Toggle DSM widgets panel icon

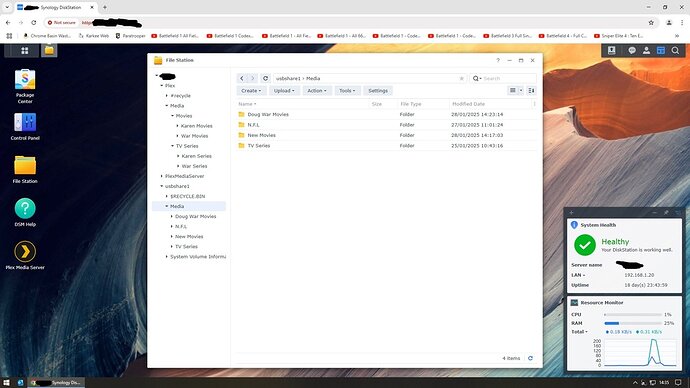pos(661,51)
